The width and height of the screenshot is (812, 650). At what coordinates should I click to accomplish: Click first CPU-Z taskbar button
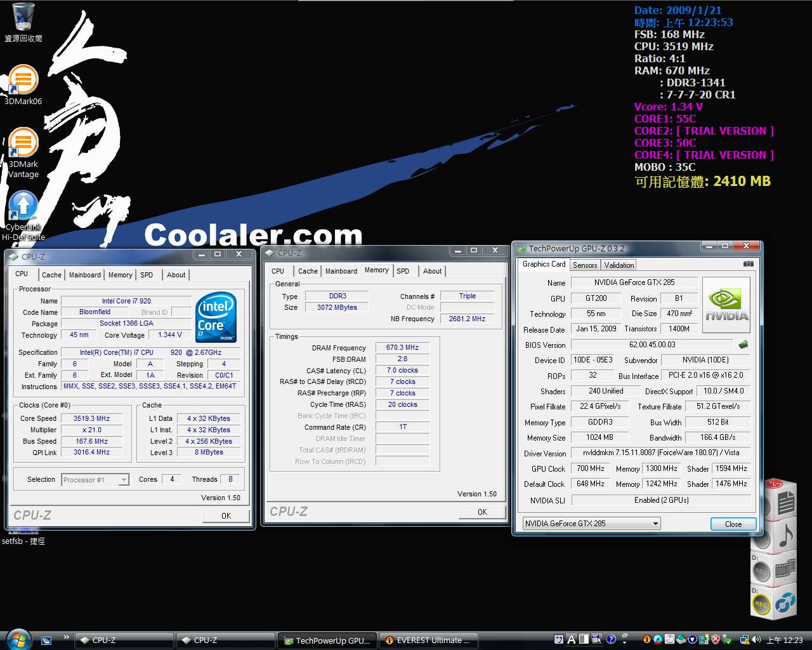(x=124, y=640)
